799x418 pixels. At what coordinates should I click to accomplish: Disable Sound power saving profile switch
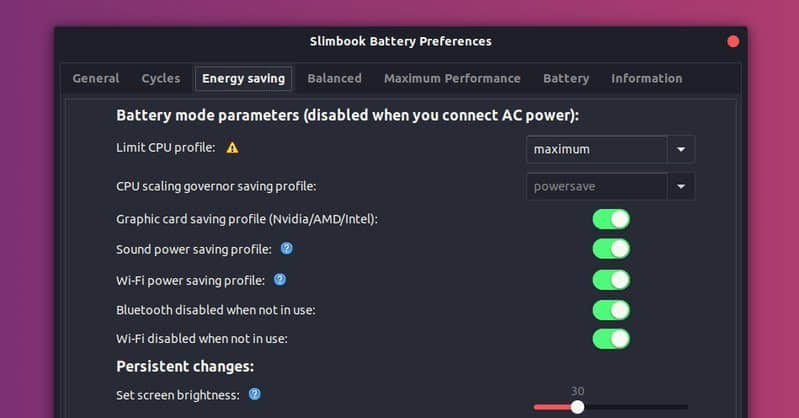click(x=611, y=248)
